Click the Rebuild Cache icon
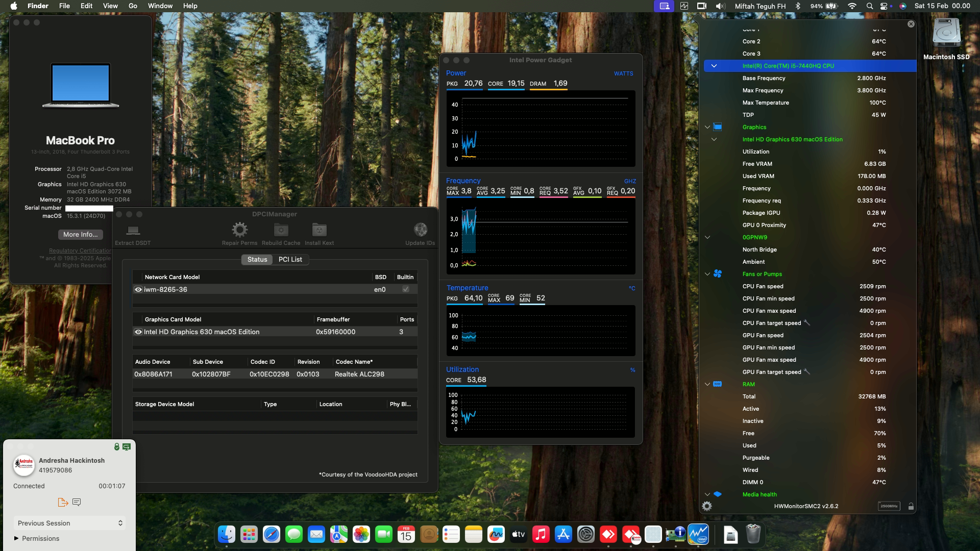Screen dimensions: 980x551 (x=280, y=230)
